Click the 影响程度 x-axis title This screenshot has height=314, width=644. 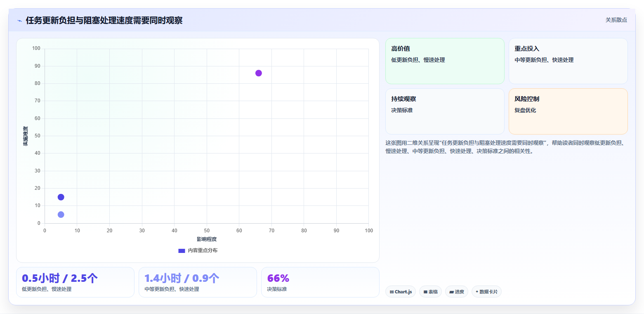pos(207,239)
